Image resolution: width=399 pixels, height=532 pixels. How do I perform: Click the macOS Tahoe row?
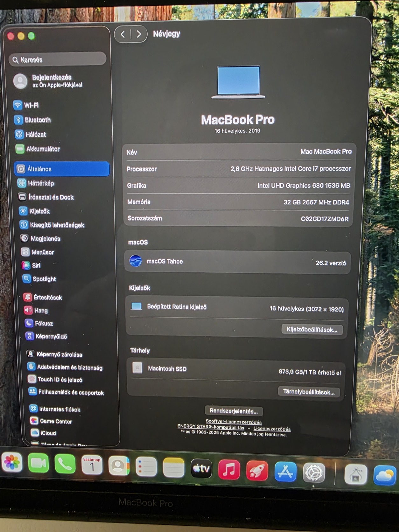point(237,262)
